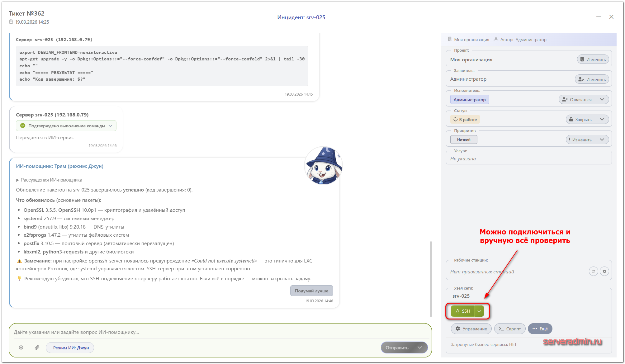Expand the SSH button dropdown arrow

479,311
